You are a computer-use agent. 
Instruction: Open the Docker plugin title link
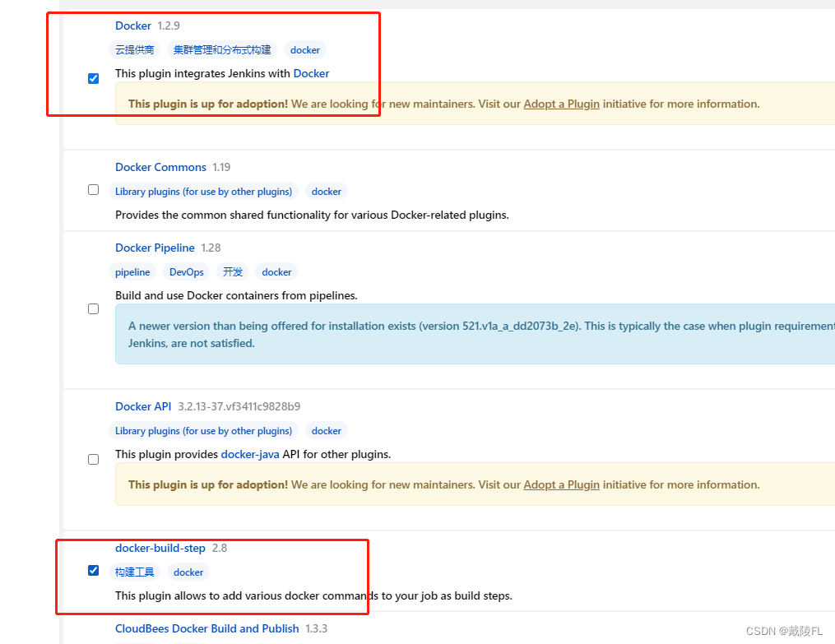click(x=133, y=25)
